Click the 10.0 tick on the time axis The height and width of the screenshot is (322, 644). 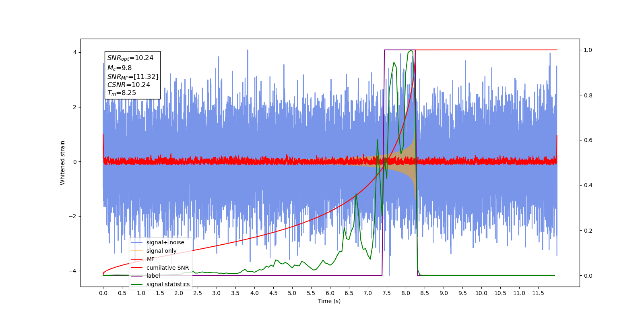tap(481, 293)
